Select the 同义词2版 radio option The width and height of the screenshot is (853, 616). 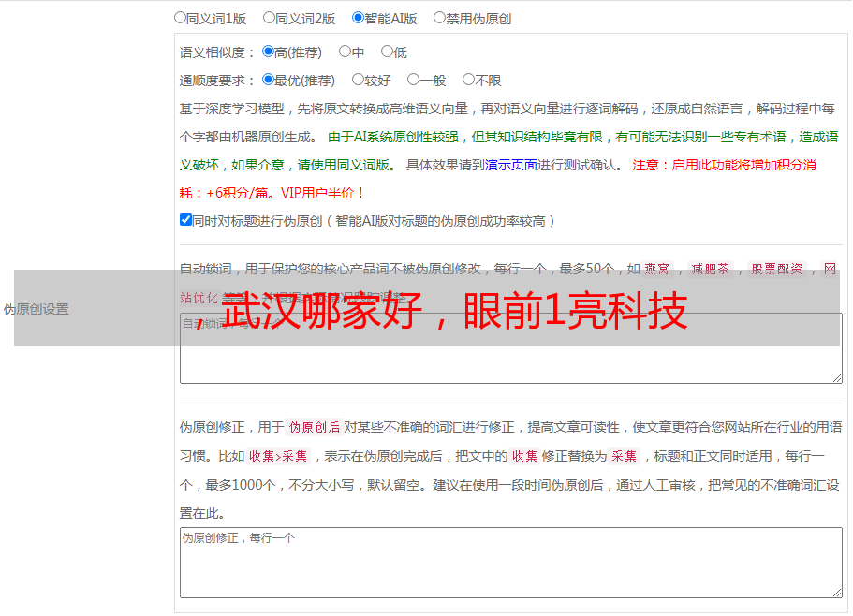click(269, 18)
